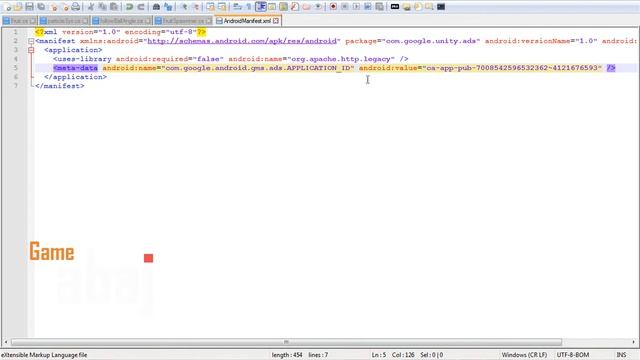
Task: Click the APPLICATION_ID attribute value
Action: coord(258,68)
